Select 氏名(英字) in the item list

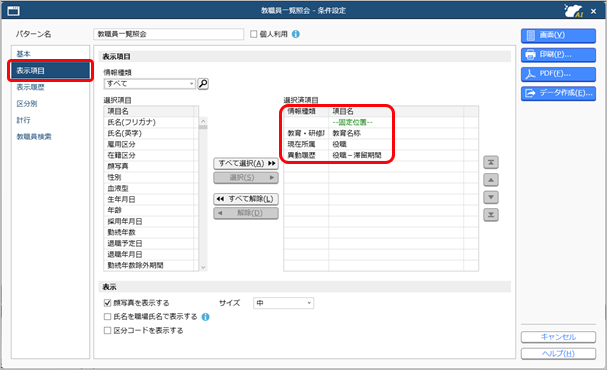pos(151,133)
